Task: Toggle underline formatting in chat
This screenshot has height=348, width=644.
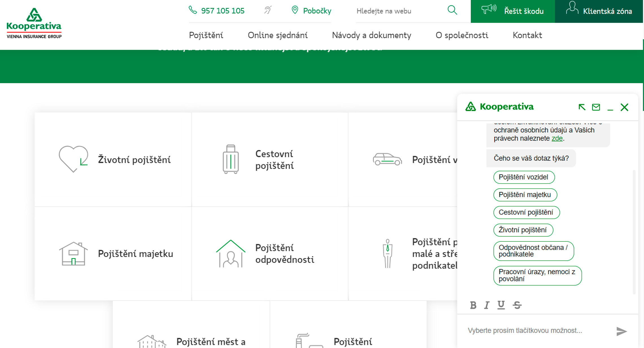Action: (501, 305)
